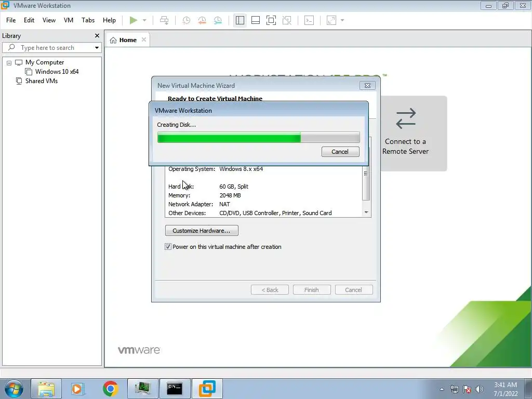Screen dimensions: 532x399
Task: Open the File menu
Action: (x=11, y=20)
